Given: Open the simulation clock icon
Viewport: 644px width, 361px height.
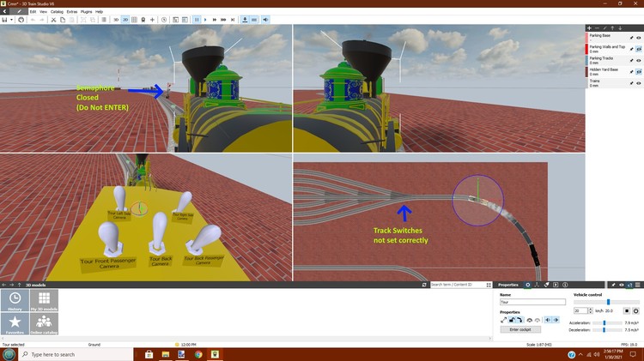Looking at the screenshot, I should click(164, 20).
